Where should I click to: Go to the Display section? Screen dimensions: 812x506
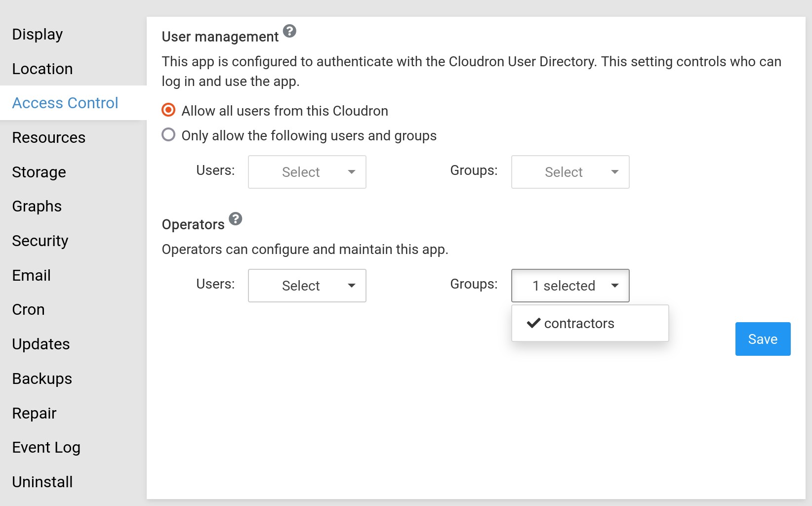coord(38,34)
